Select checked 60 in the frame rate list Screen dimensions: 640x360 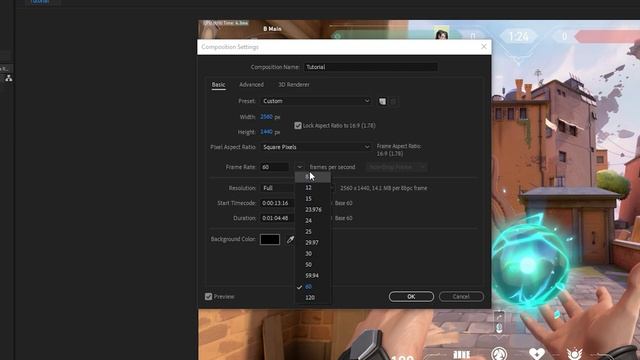[313, 287]
